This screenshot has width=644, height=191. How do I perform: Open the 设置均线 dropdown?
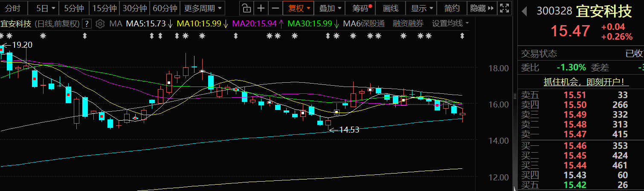pyautogui.click(x=450, y=23)
